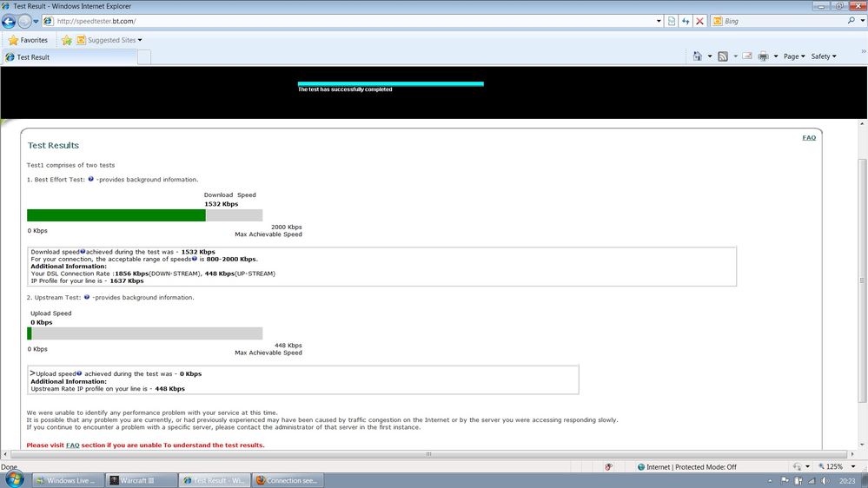
Task: Click the 1637 Kbps IP Profile value
Action: pos(126,280)
